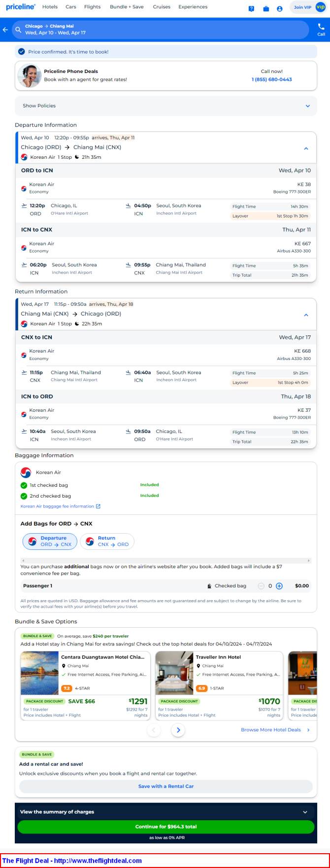The height and width of the screenshot is (868, 330).
Task: Click the Priceline logo
Action: [21, 7]
